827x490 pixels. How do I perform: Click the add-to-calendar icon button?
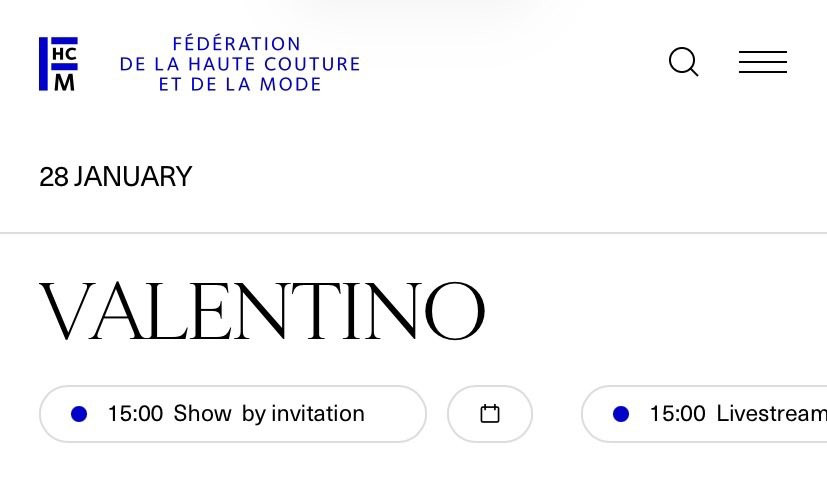(x=490, y=413)
